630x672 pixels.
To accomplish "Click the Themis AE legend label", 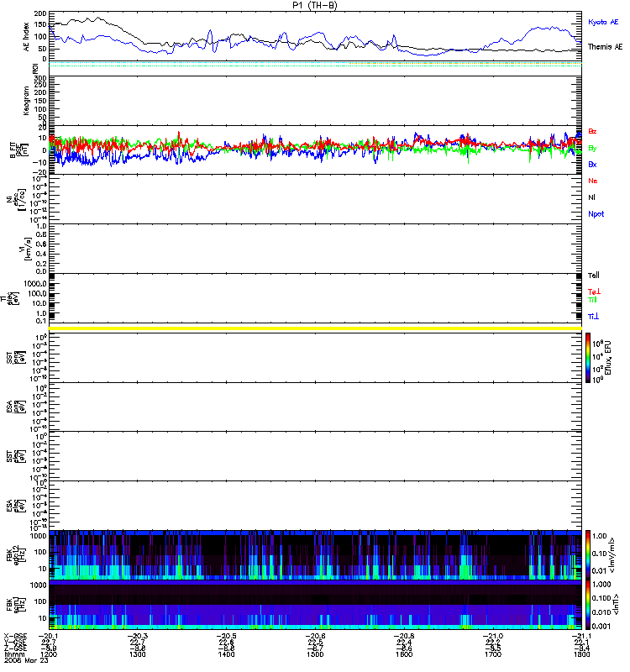I will [605, 47].
